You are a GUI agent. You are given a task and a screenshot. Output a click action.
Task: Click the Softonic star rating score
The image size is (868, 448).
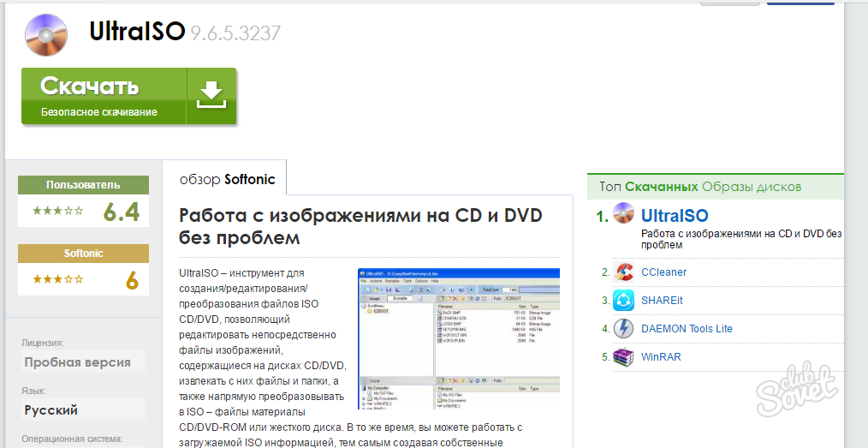131,280
